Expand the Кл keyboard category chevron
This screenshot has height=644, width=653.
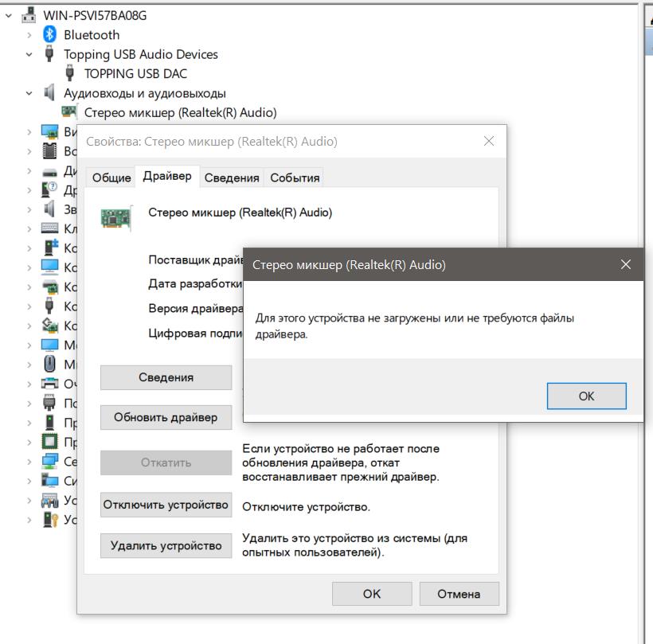click(x=29, y=228)
